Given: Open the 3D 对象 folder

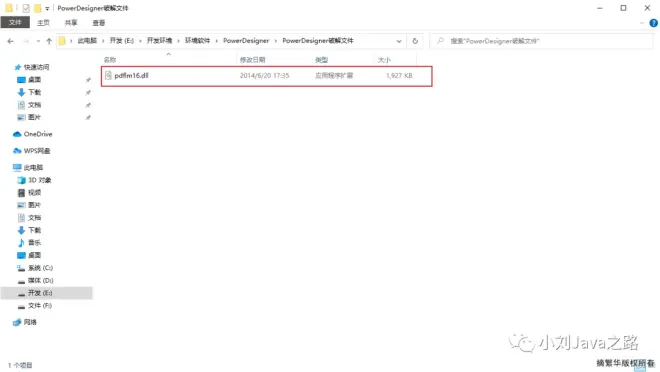Looking at the screenshot, I should [40, 180].
